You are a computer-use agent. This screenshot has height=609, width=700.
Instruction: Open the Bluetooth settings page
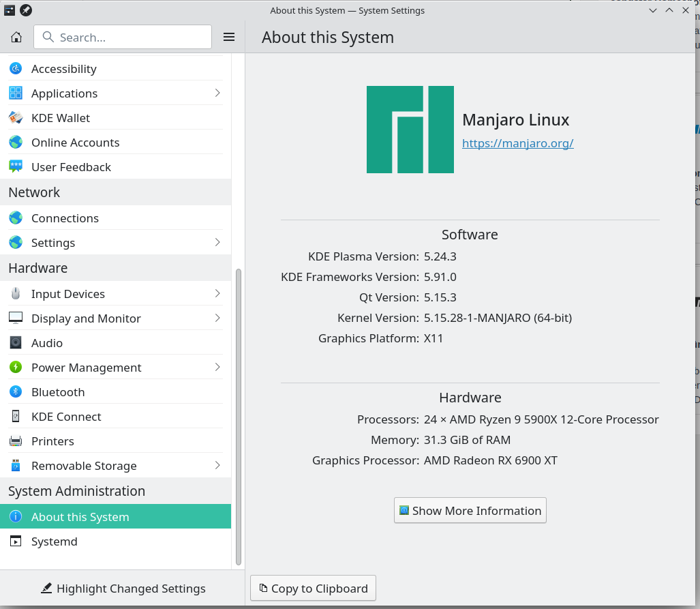(x=116, y=392)
